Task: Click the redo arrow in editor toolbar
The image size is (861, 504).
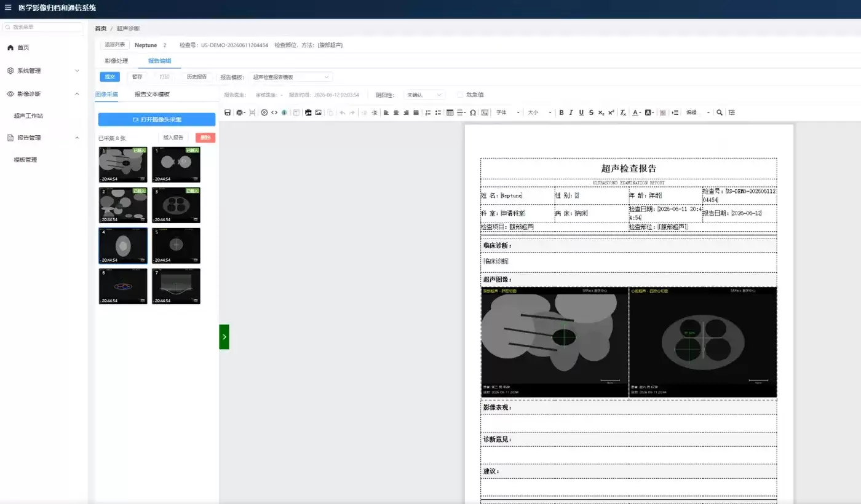Action: point(352,112)
